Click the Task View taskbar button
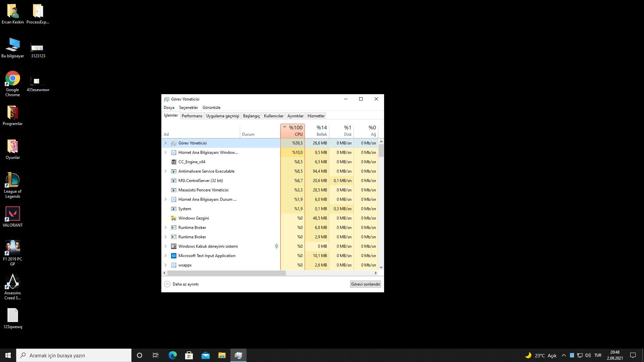Image resolution: width=644 pixels, height=362 pixels. tap(156, 355)
